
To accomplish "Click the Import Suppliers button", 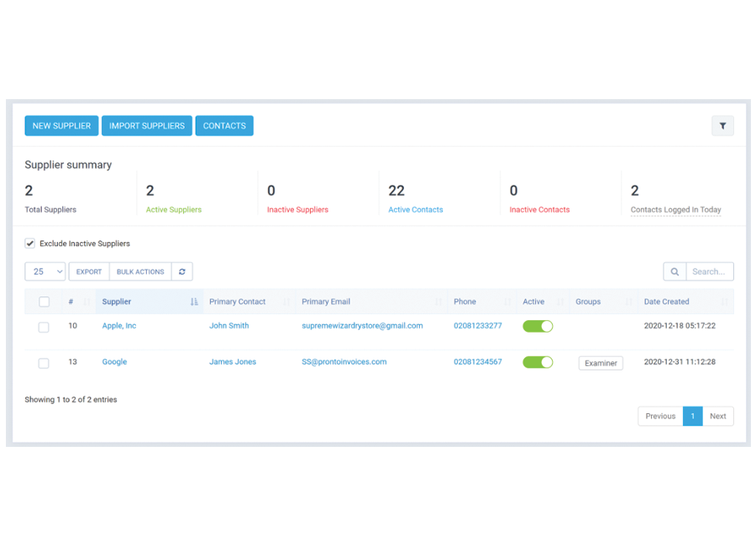I will coord(147,126).
